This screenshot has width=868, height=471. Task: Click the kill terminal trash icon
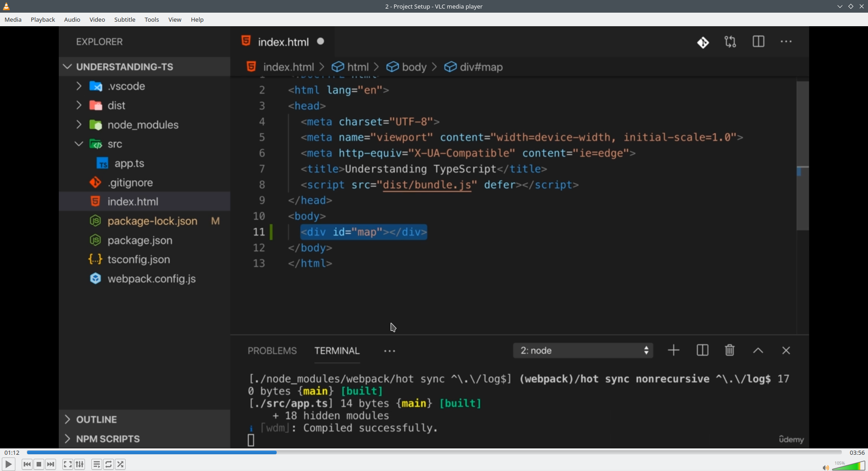click(730, 350)
